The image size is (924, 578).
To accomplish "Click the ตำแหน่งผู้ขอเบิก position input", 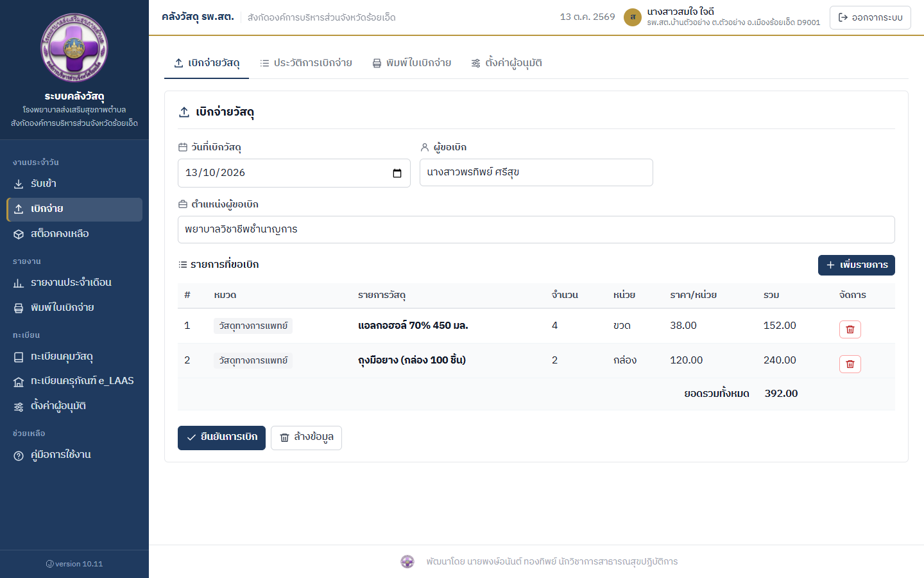I will point(536,230).
